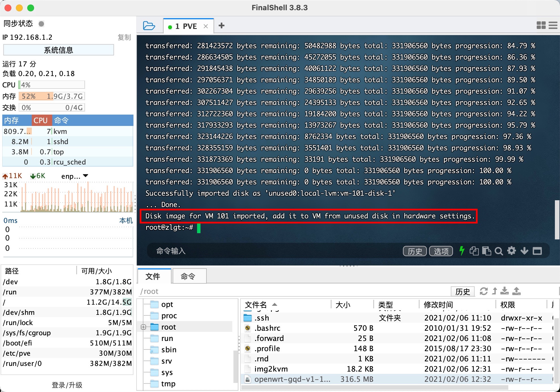Switch to the 命令 bottom tab
Image resolution: width=560 pixels, height=392 pixels.
click(188, 276)
